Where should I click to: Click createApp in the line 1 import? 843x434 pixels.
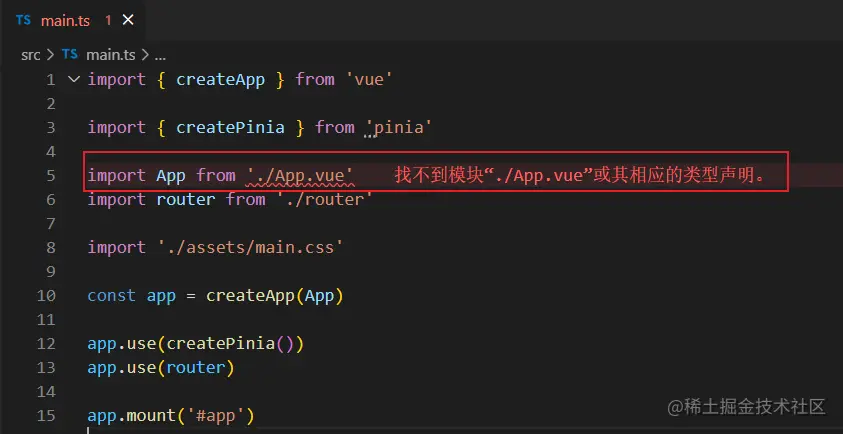pos(220,80)
